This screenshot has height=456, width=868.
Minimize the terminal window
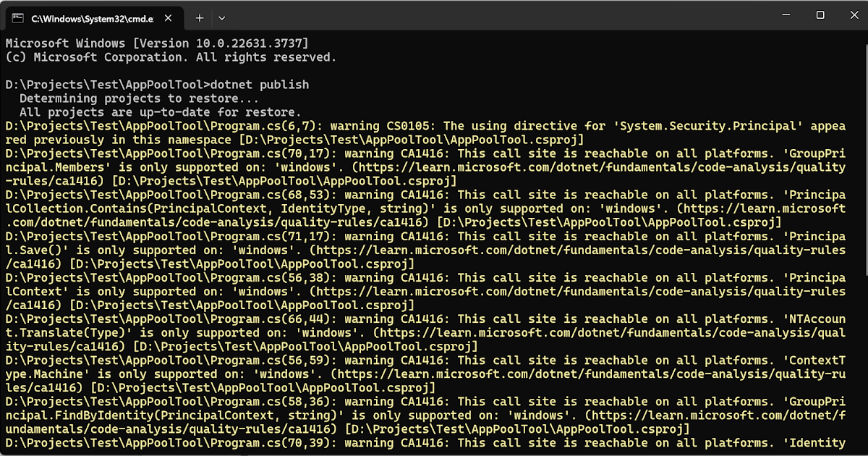tap(786, 15)
